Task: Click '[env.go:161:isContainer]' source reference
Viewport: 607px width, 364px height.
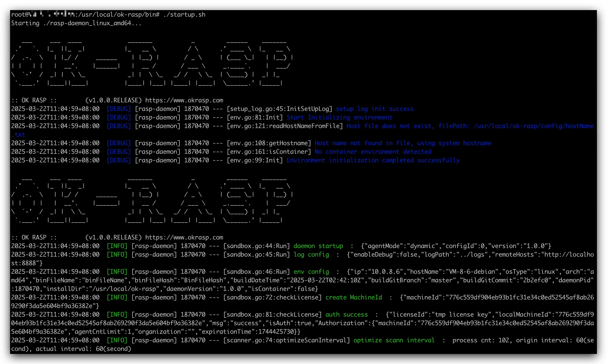Action: click(x=269, y=152)
